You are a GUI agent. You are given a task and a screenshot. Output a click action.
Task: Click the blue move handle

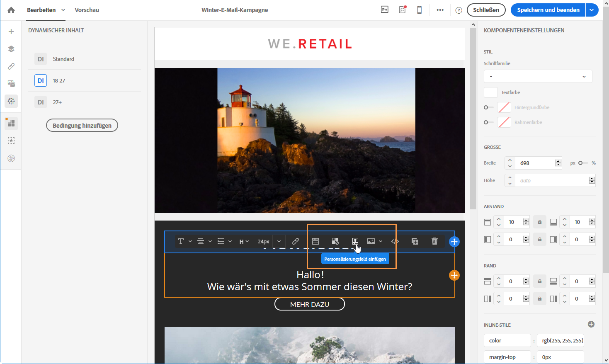pyautogui.click(x=454, y=242)
